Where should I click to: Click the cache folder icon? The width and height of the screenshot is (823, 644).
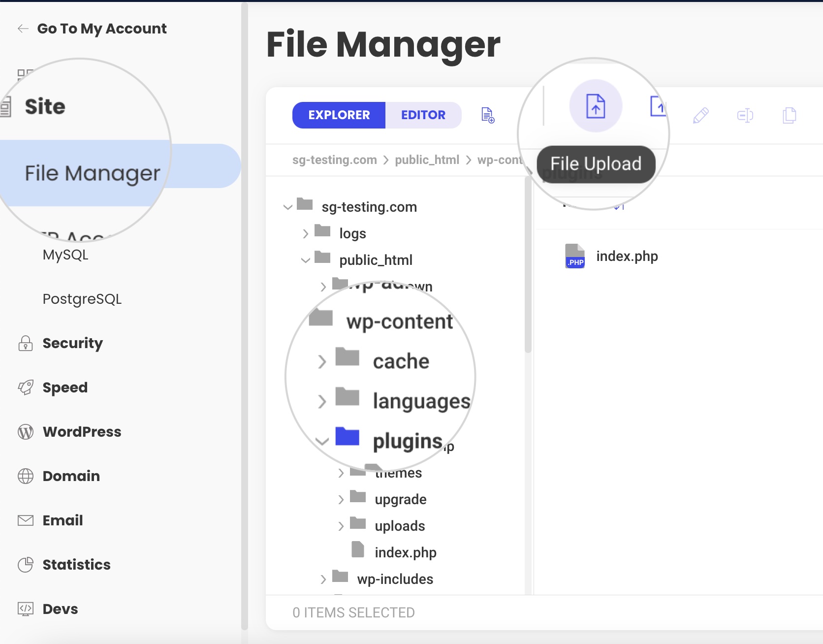[x=348, y=356]
